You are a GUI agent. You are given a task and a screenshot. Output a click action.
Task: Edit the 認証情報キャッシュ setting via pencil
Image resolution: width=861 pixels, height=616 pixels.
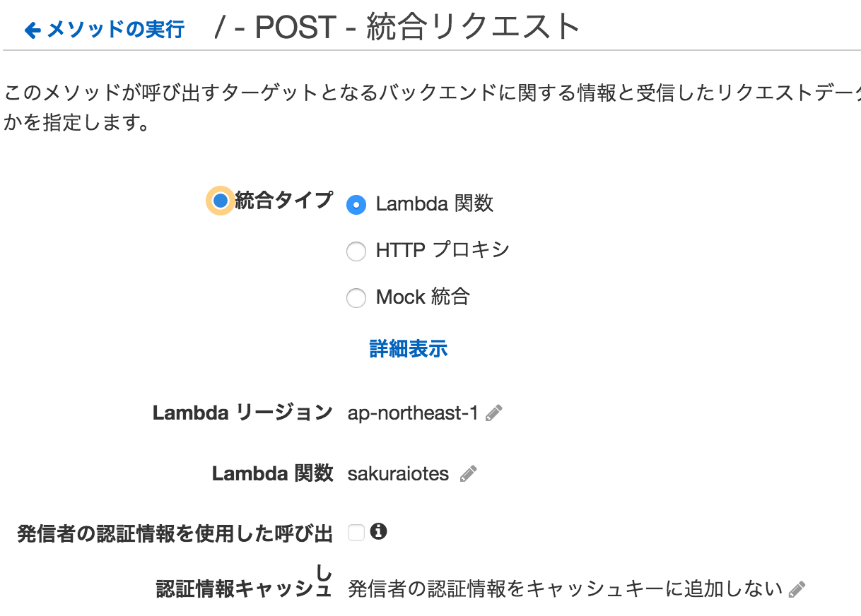pyautogui.click(x=797, y=589)
